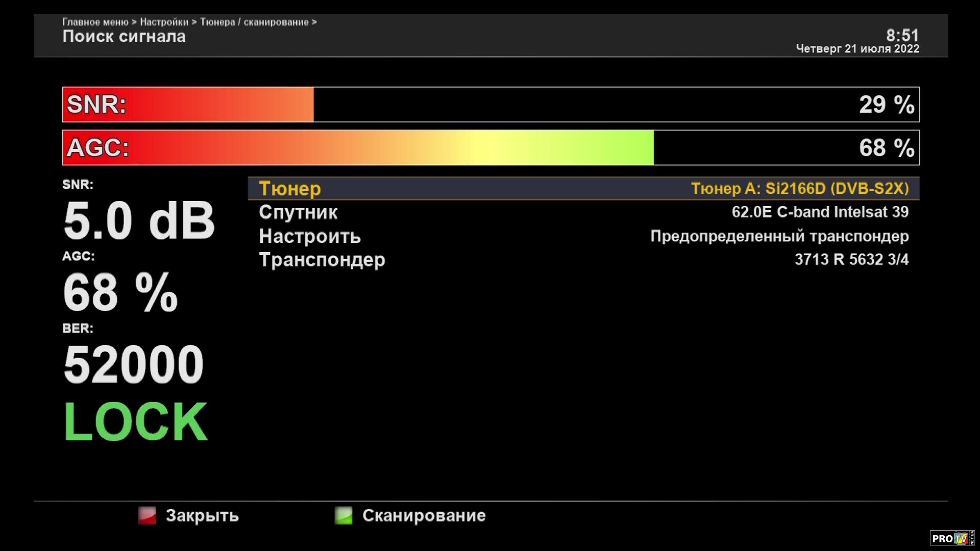
Task: Click the Закрыть label
Action: point(202,516)
